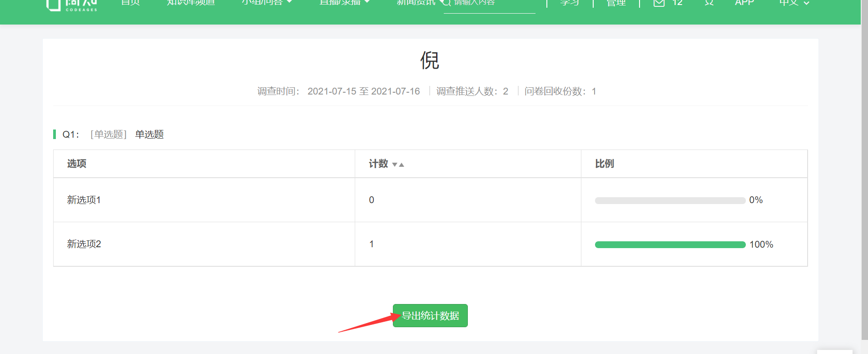The width and height of the screenshot is (868, 354).
Task: Click the 100% green progress bar
Action: point(670,245)
